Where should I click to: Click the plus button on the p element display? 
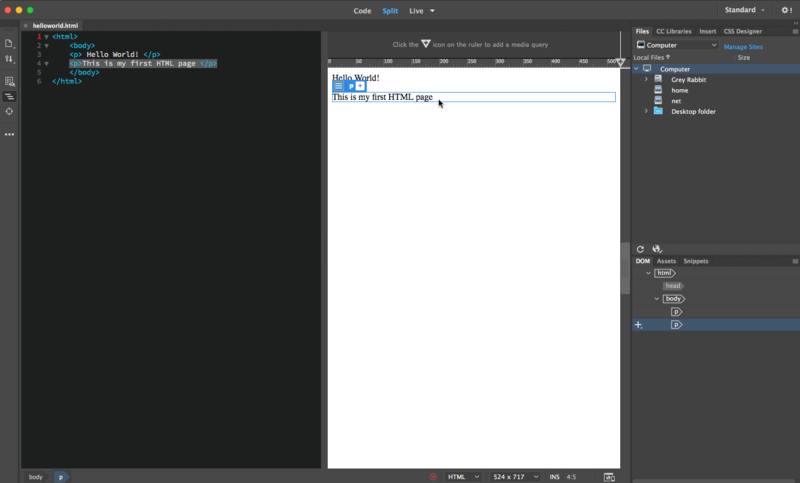[x=361, y=86]
